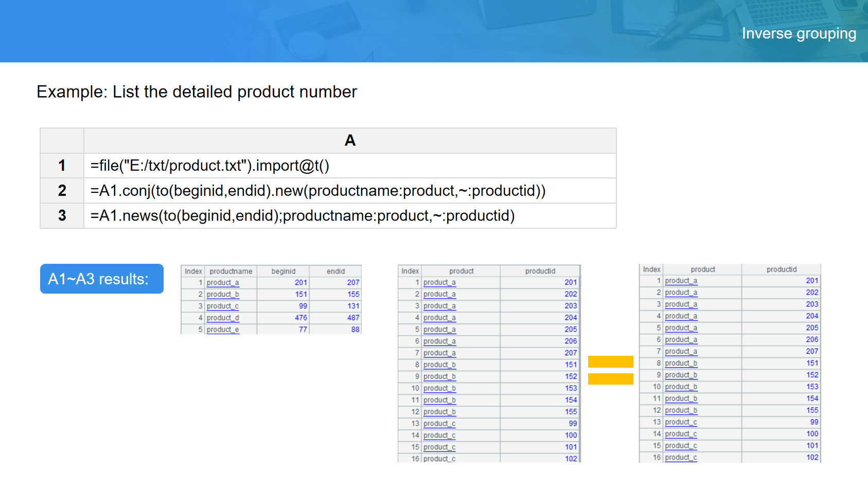Click the product header in the middle table
The height and width of the screenshot is (488, 868).
(461, 271)
